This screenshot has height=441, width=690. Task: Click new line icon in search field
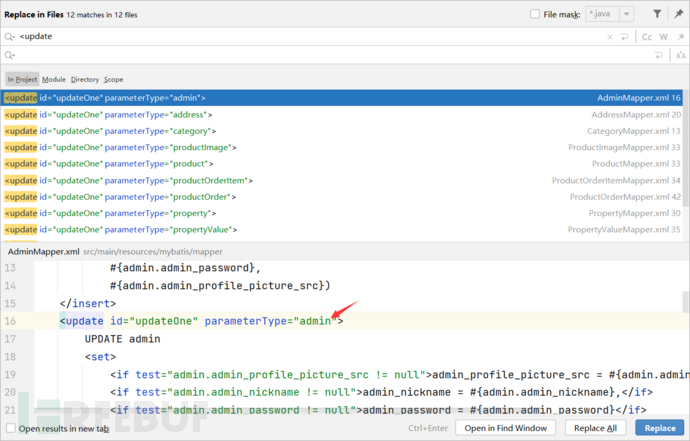click(626, 36)
